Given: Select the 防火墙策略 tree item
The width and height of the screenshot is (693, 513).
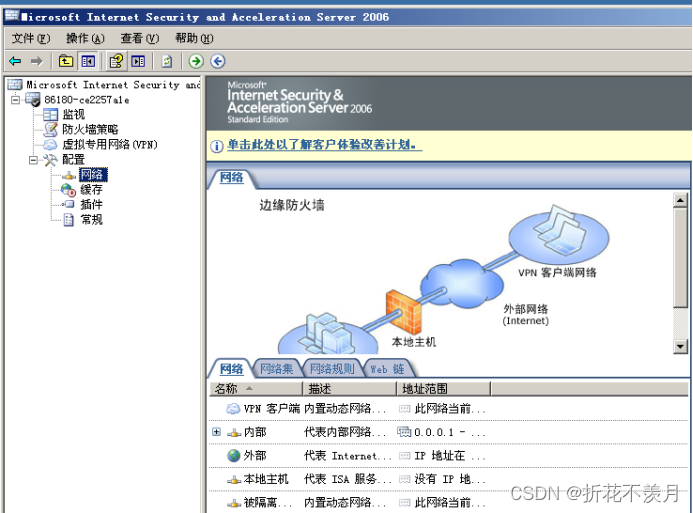Looking at the screenshot, I should pyautogui.click(x=90, y=129).
